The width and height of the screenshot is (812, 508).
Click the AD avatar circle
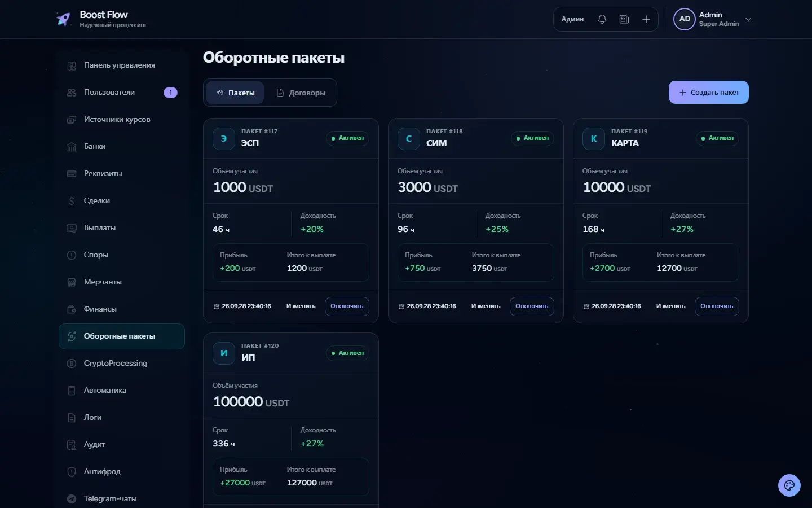(x=685, y=19)
